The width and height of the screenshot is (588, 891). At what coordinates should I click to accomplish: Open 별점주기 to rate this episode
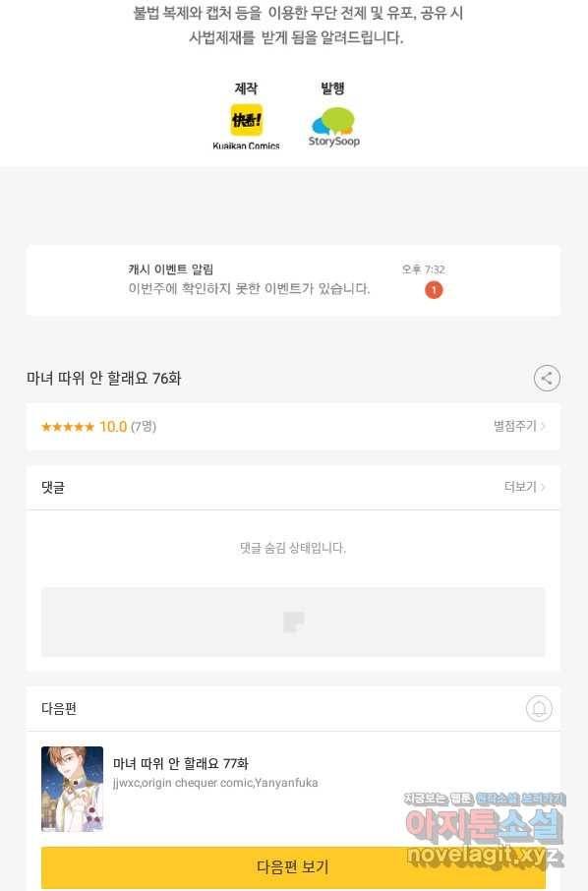click(519, 426)
